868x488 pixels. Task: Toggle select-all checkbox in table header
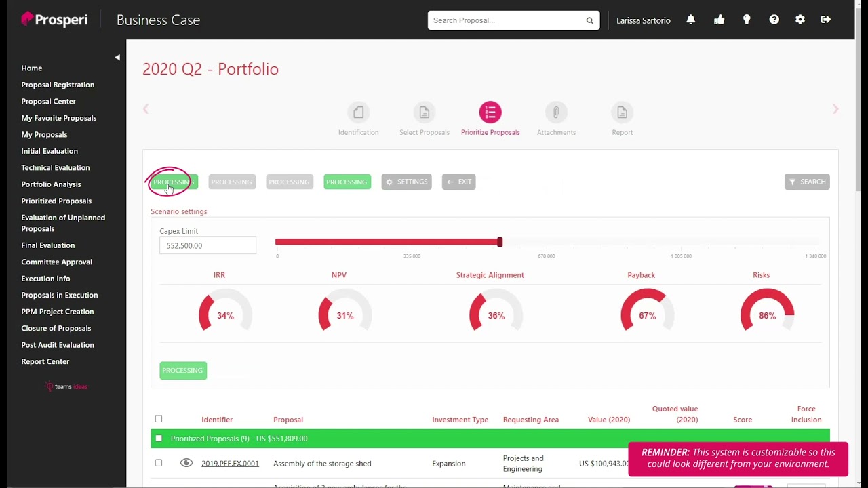[x=159, y=419]
